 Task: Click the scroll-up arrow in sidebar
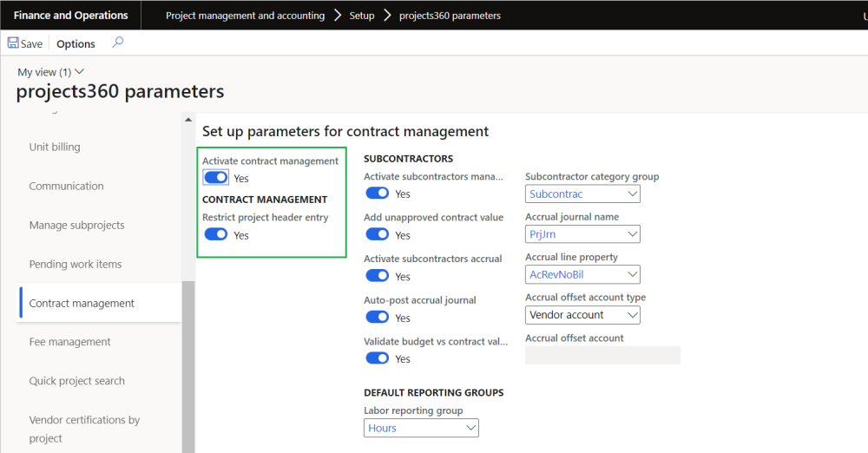pos(188,119)
